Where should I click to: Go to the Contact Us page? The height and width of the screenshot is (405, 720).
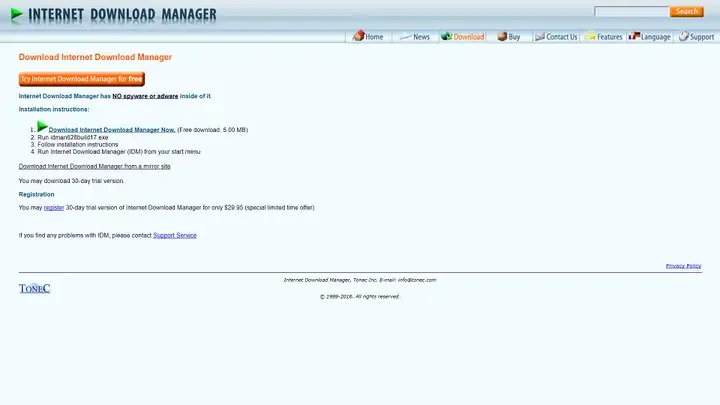point(561,37)
